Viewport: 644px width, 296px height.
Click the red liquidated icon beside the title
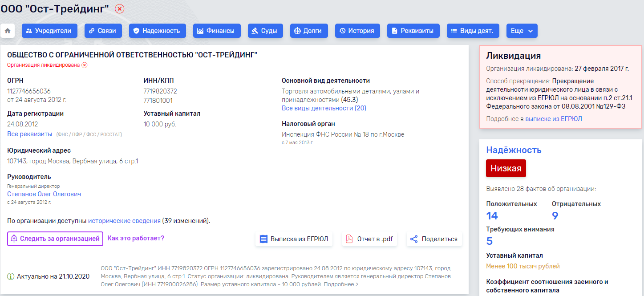120,8
